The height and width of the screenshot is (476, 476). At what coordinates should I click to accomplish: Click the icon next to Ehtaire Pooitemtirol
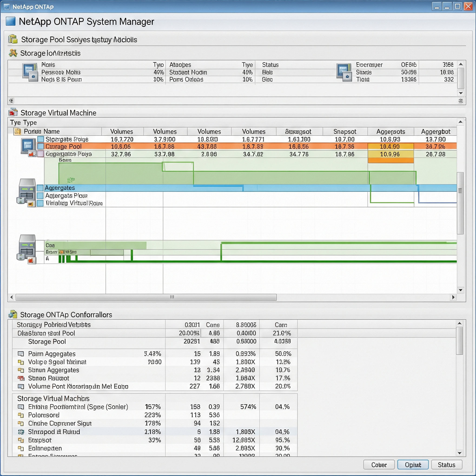[x=21, y=407]
